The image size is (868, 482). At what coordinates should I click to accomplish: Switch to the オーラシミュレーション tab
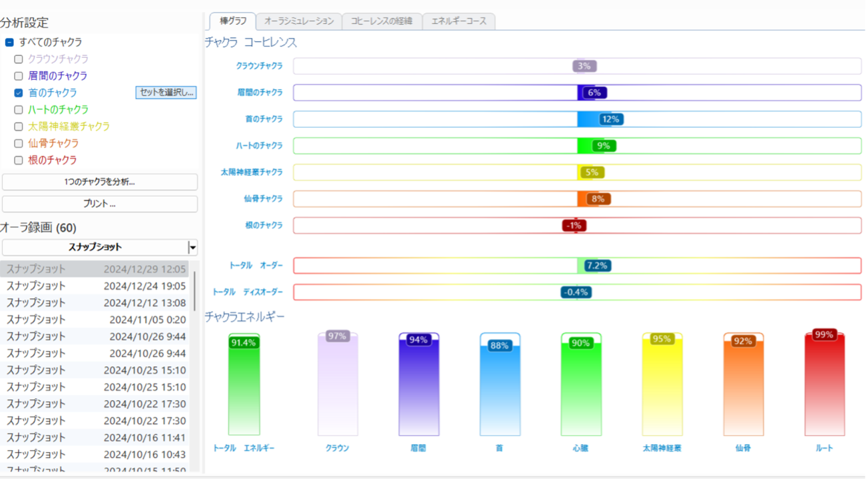[x=299, y=21]
